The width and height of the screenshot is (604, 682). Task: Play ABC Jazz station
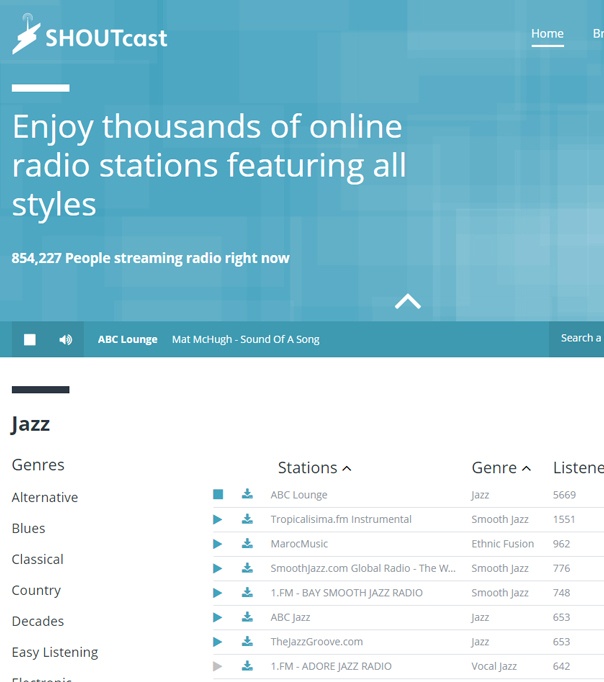tap(217, 617)
